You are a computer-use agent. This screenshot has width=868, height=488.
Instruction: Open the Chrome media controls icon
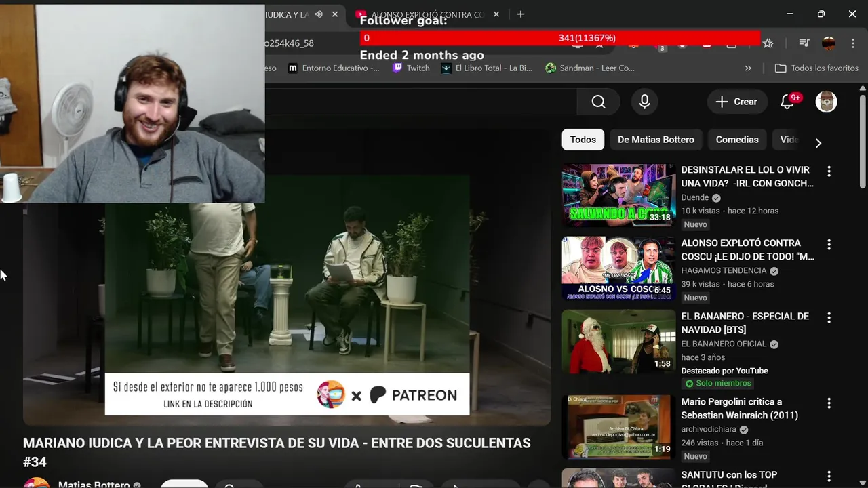click(x=804, y=43)
